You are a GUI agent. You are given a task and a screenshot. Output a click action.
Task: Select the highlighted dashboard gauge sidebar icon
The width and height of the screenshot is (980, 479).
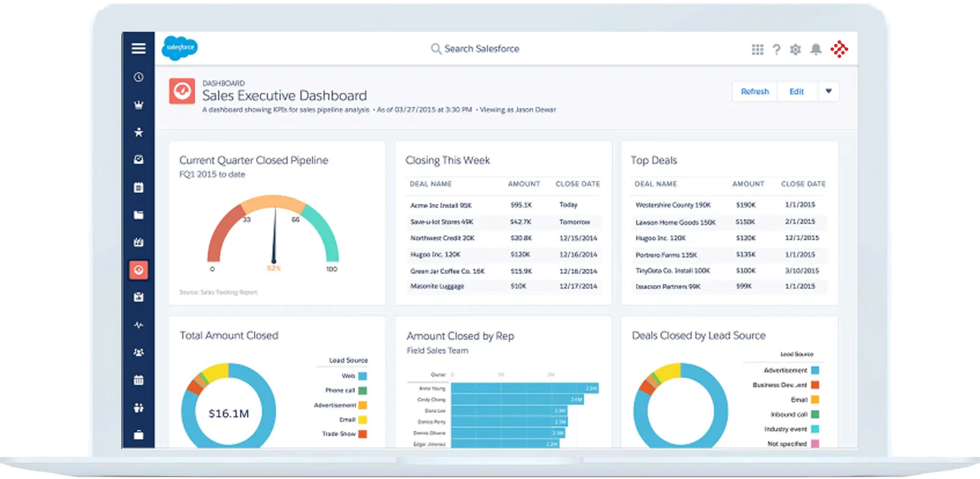coord(139,270)
